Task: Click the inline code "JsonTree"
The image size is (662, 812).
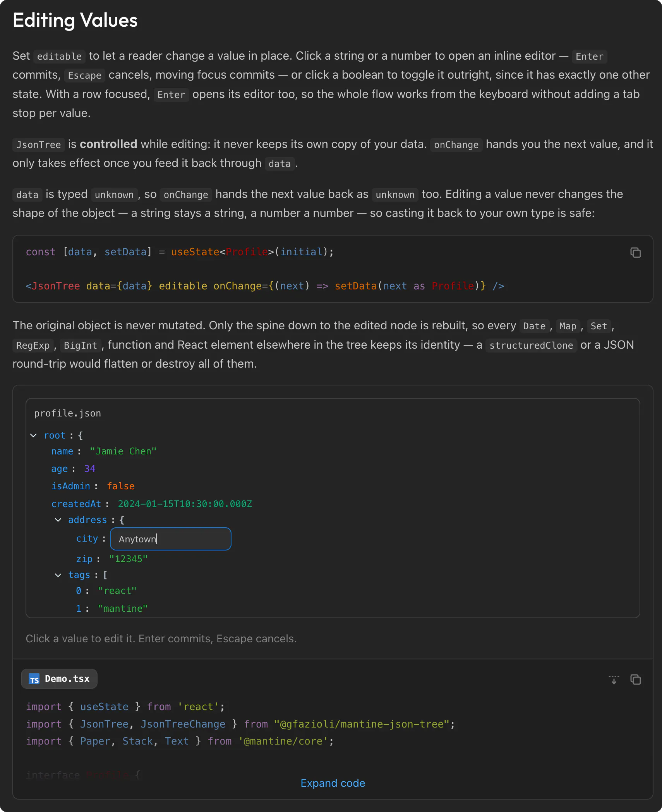Action: (x=39, y=145)
